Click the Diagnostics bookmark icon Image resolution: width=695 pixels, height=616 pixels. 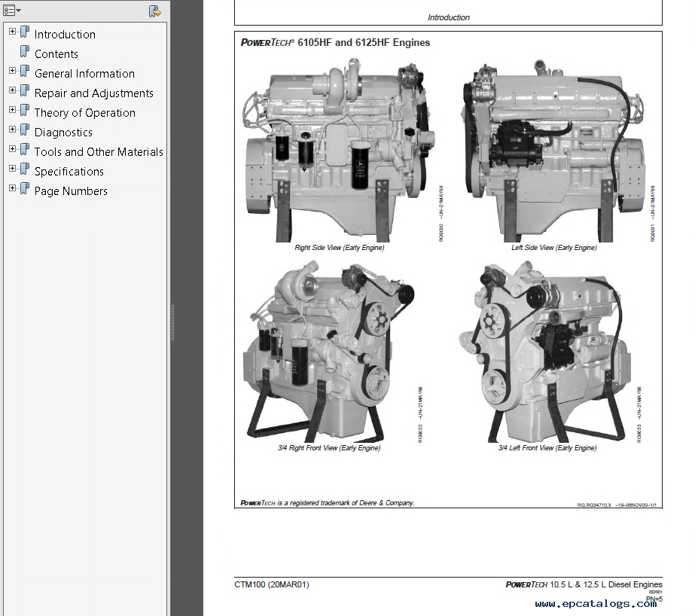(25, 130)
